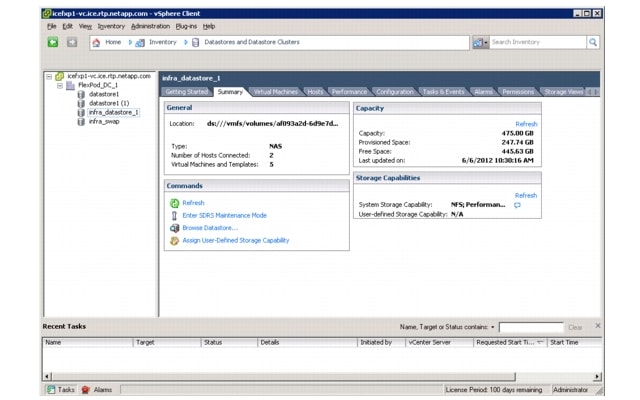Image resolution: width=640 pixels, height=400 pixels.
Task: Open the Edit menu
Action: (x=67, y=26)
